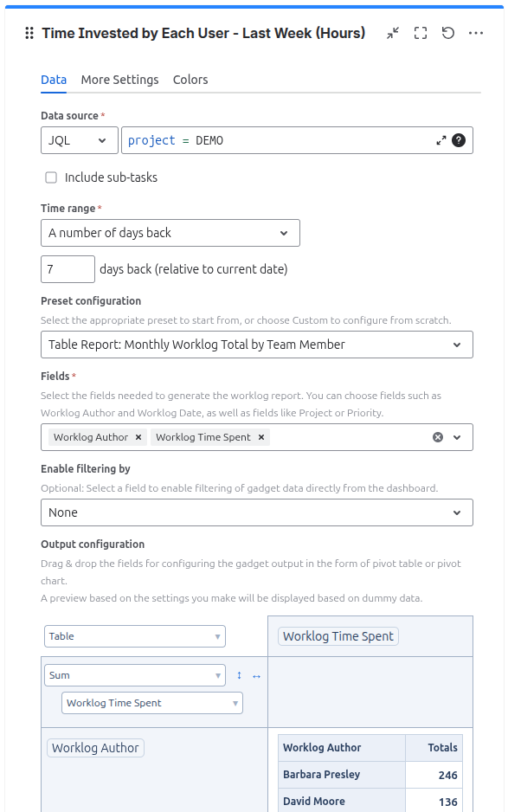Viewport: 508px width, 812px height.
Task: Toggle the vertical sort arrow next to Sum
Action: point(239,675)
